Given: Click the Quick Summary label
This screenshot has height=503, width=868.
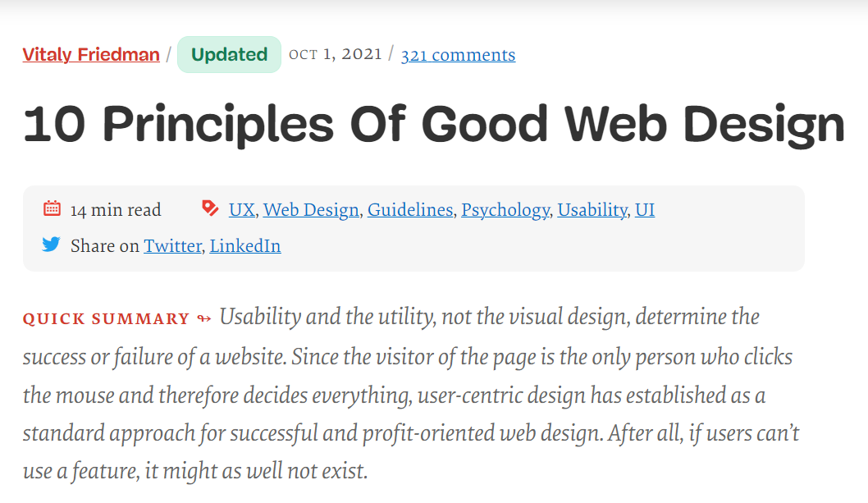Looking at the screenshot, I should (107, 319).
